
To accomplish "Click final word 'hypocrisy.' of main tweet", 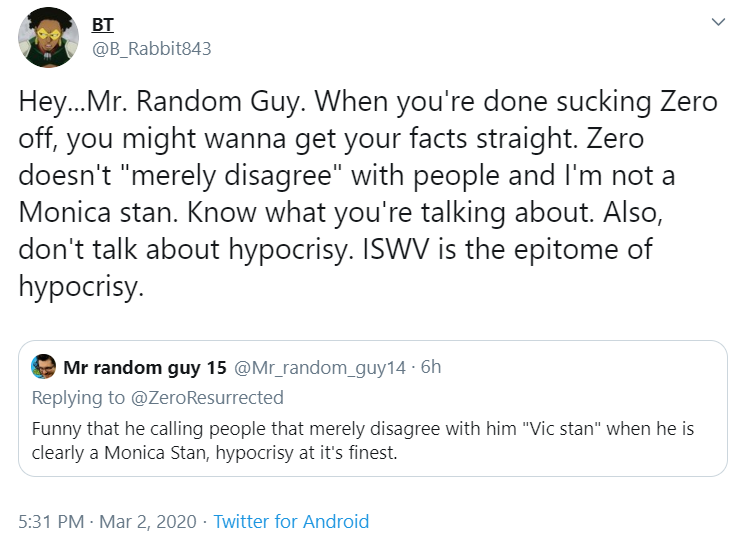I will pos(81,287).
